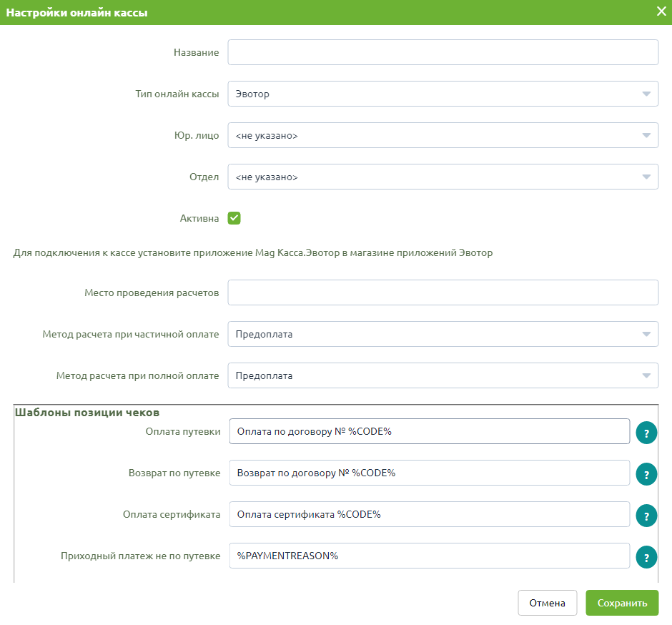Open help for Оплата сертификата template

coord(646,516)
